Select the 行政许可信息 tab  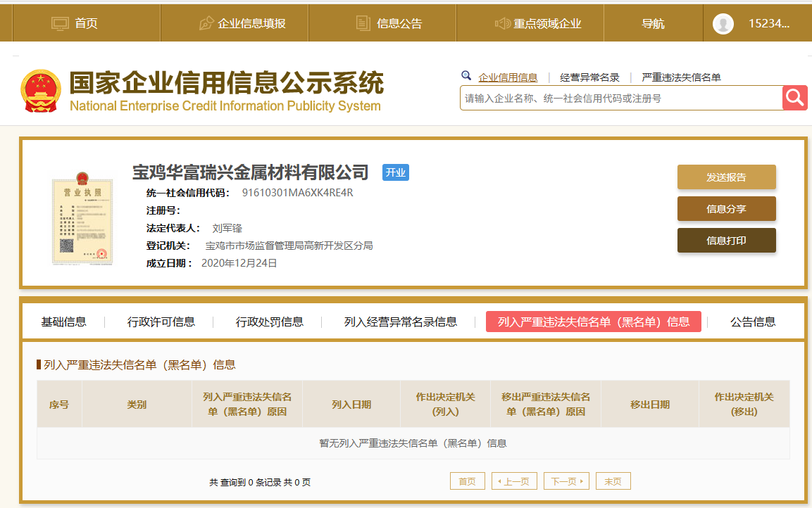[x=161, y=322]
